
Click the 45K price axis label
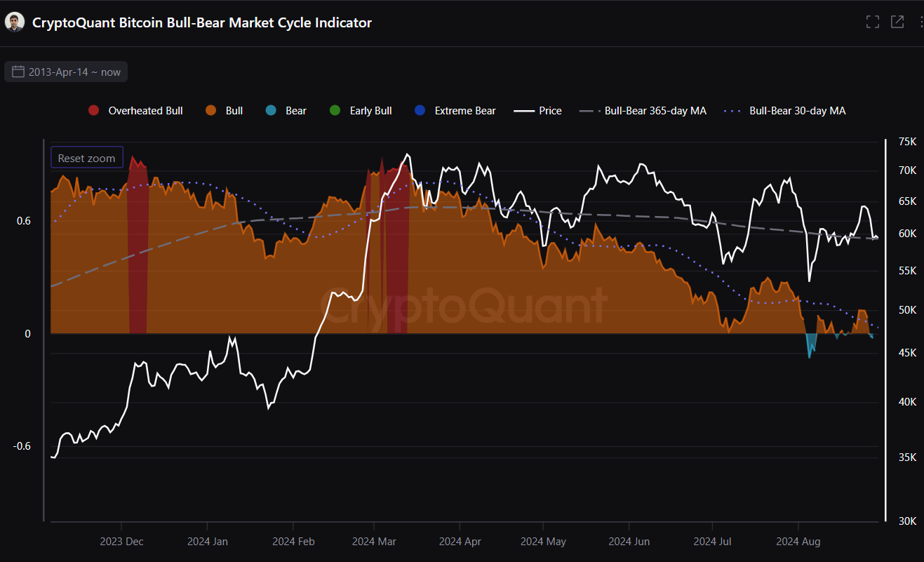coord(908,353)
